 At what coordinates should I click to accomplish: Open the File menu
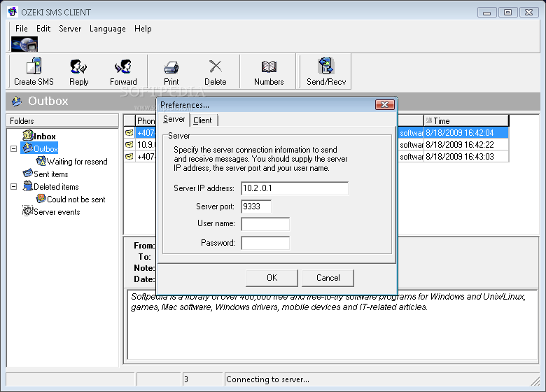click(x=21, y=29)
